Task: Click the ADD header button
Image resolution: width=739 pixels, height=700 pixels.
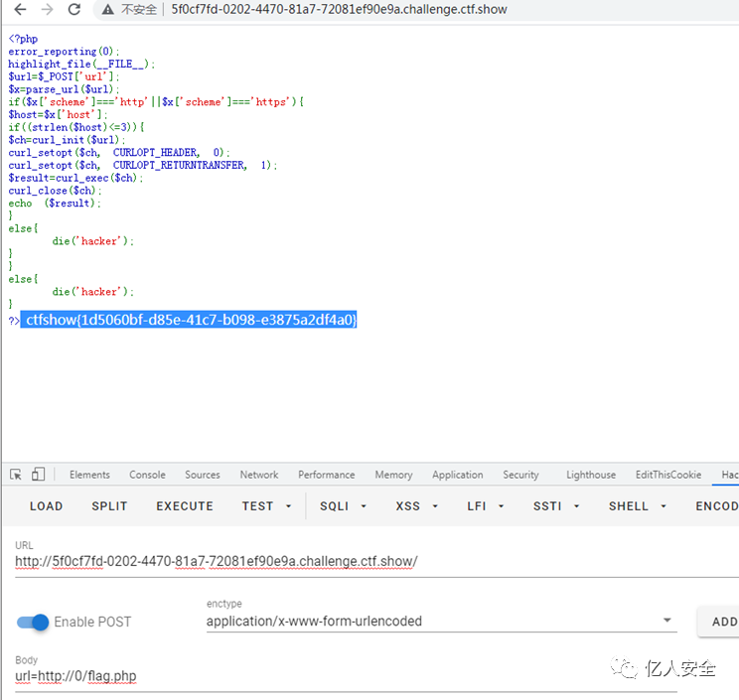Action: [x=720, y=622]
